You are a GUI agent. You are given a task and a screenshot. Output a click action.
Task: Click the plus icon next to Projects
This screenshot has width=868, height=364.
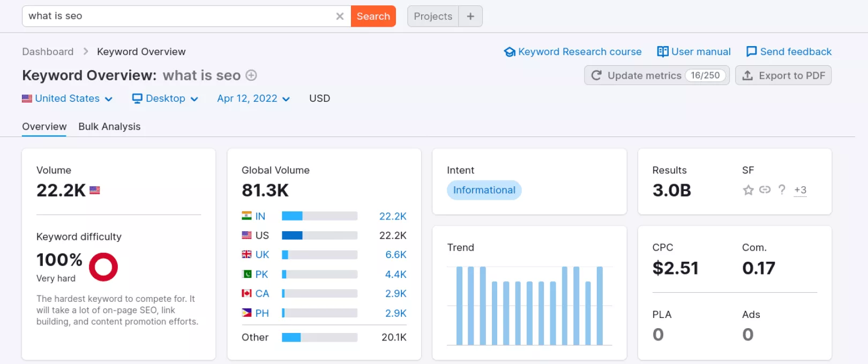point(470,17)
